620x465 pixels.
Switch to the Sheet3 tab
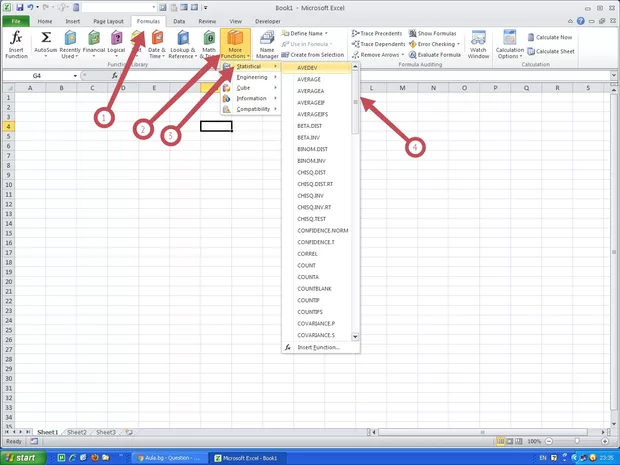[x=106, y=432]
